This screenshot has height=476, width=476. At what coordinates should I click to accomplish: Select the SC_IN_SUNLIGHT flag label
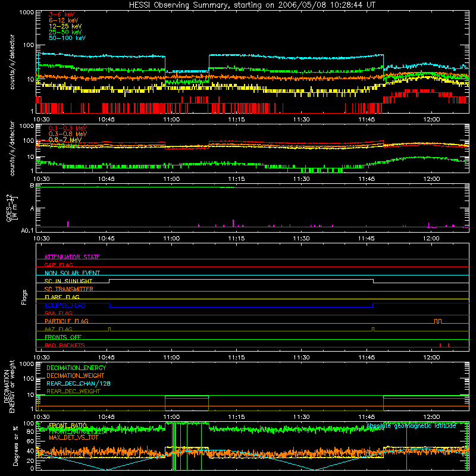click(68, 281)
